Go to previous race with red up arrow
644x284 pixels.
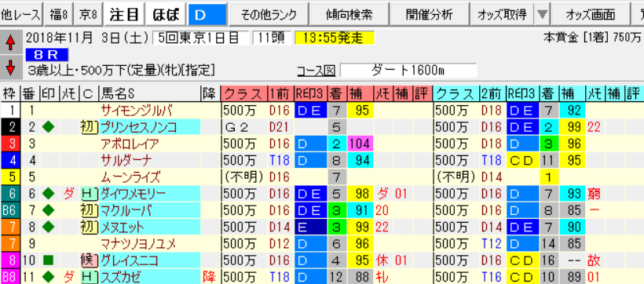[x=11, y=42]
